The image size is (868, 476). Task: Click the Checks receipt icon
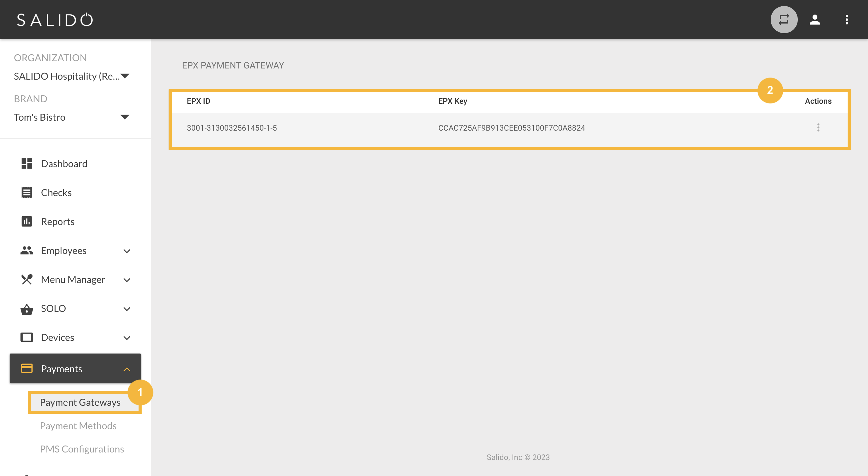[27, 193]
